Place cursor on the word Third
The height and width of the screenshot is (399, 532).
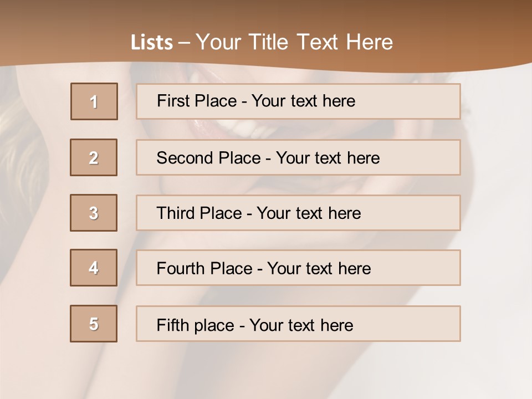click(175, 213)
